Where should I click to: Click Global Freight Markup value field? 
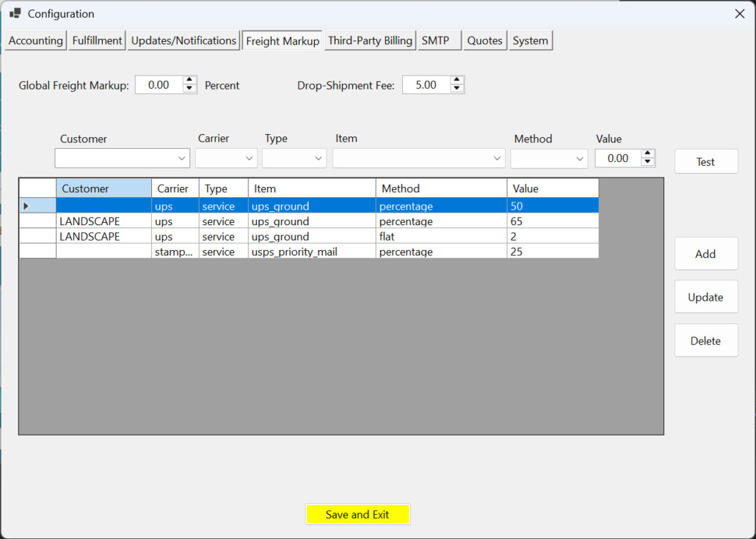[x=159, y=85]
